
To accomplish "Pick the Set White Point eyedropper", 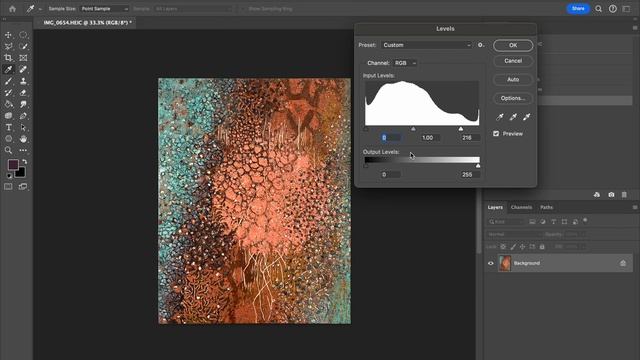I will click(x=527, y=117).
